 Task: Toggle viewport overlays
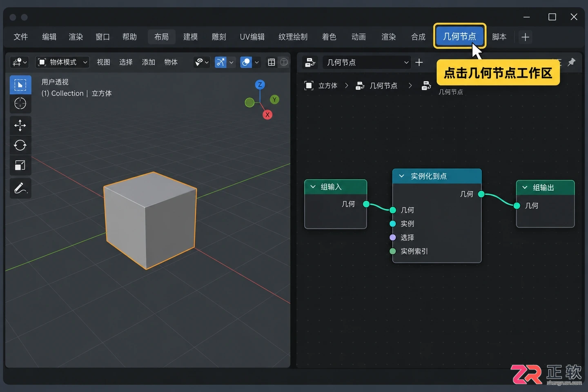point(246,62)
